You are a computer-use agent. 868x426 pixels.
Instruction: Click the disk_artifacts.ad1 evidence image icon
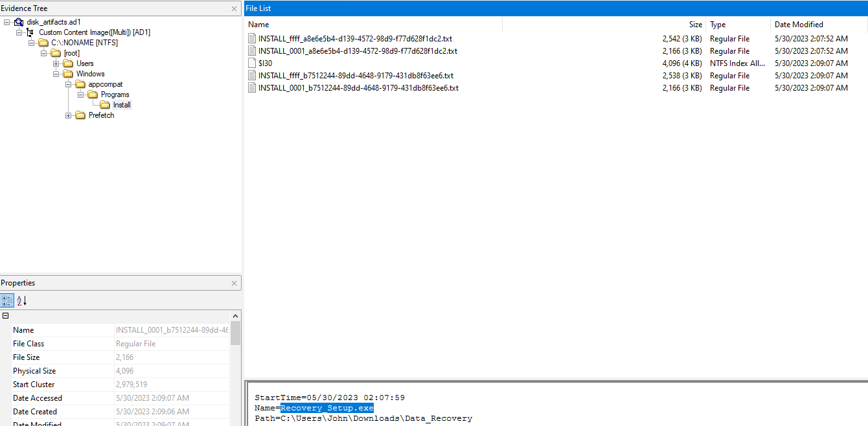pyautogui.click(x=19, y=22)
